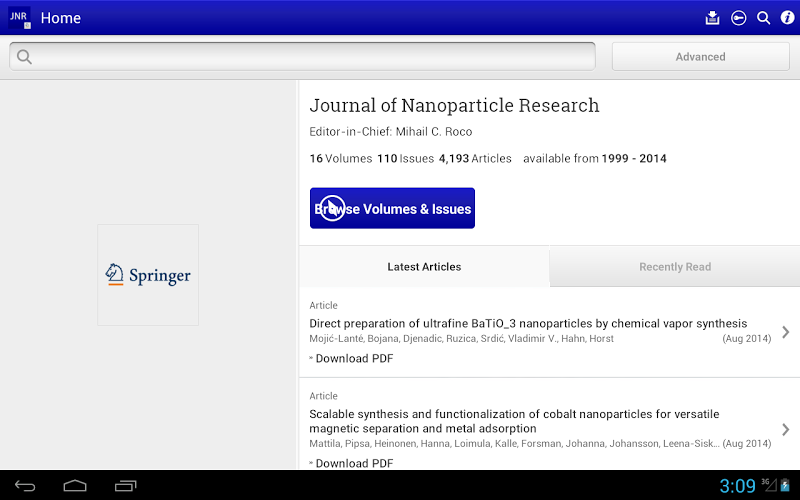The image size is (800, 500).
Task: Tap authors line starting Mattila, Pipsa
Action: (514, 443)
